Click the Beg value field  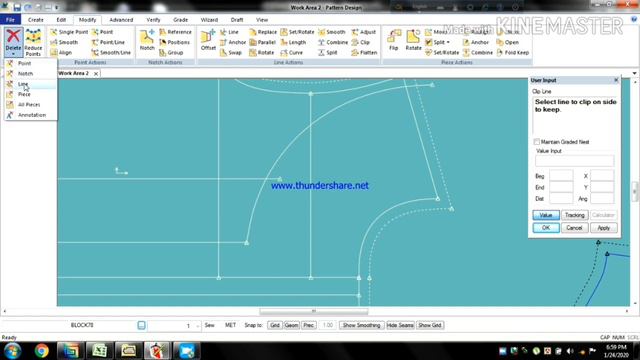[561, 176]
